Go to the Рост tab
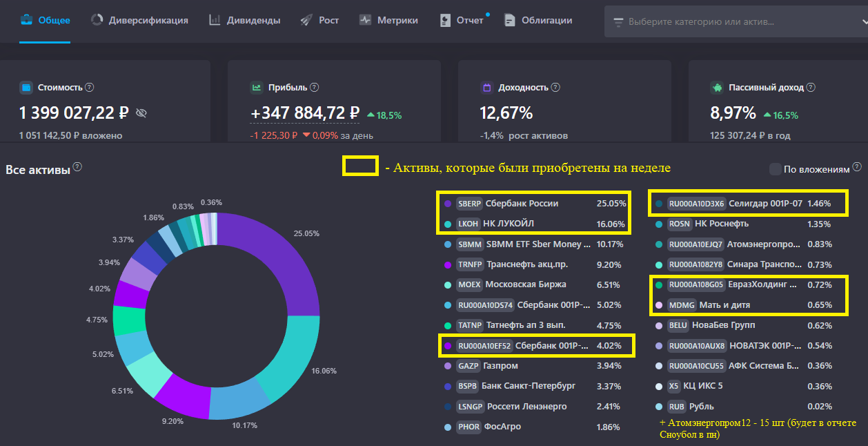Image resolution: width=868 pixels, height=446 pixels. 319,21
